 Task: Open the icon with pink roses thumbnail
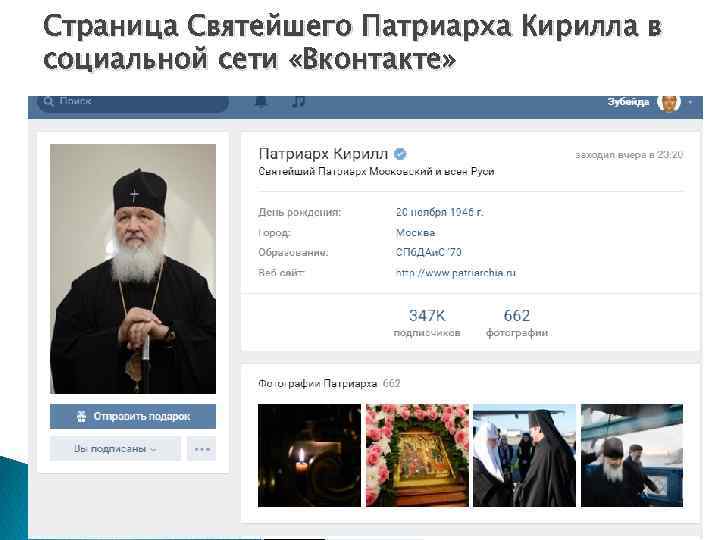tap(417, 456)
